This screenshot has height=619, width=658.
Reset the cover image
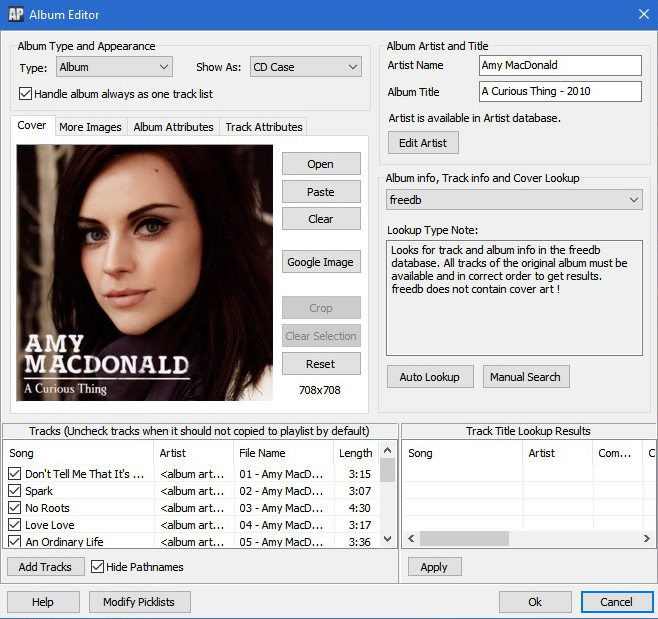(x=321, y=364)
